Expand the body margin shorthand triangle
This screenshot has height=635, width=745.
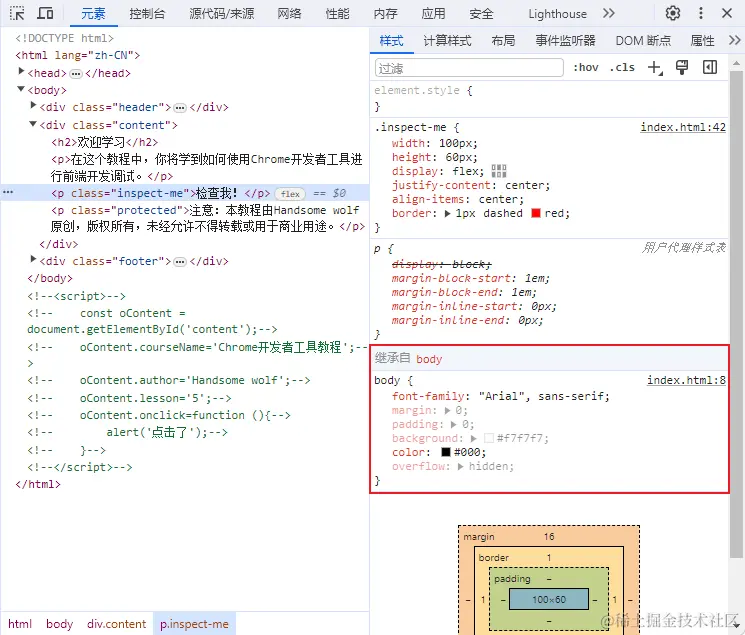coord(447,410)
